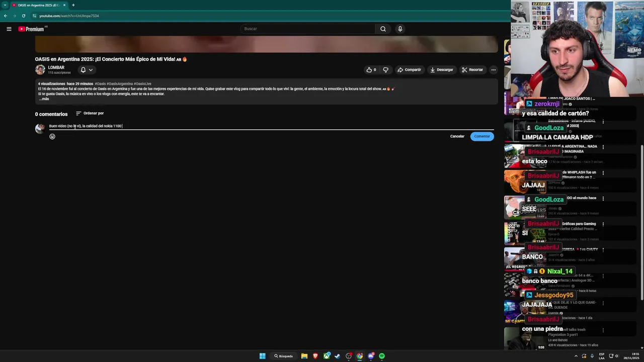The height and width of the screenshot is (362, 644).
Task: Go back in browser history
Action: [x=6, y=16]
